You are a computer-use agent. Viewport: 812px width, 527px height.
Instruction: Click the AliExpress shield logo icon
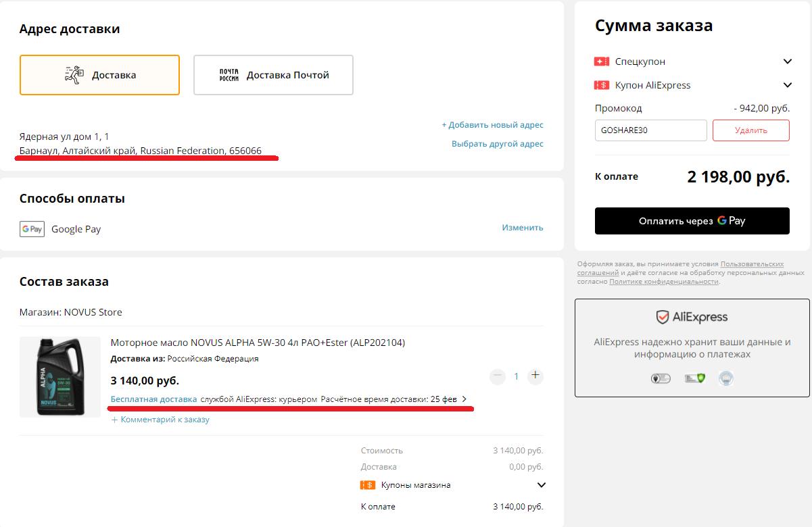pos(663,317)
